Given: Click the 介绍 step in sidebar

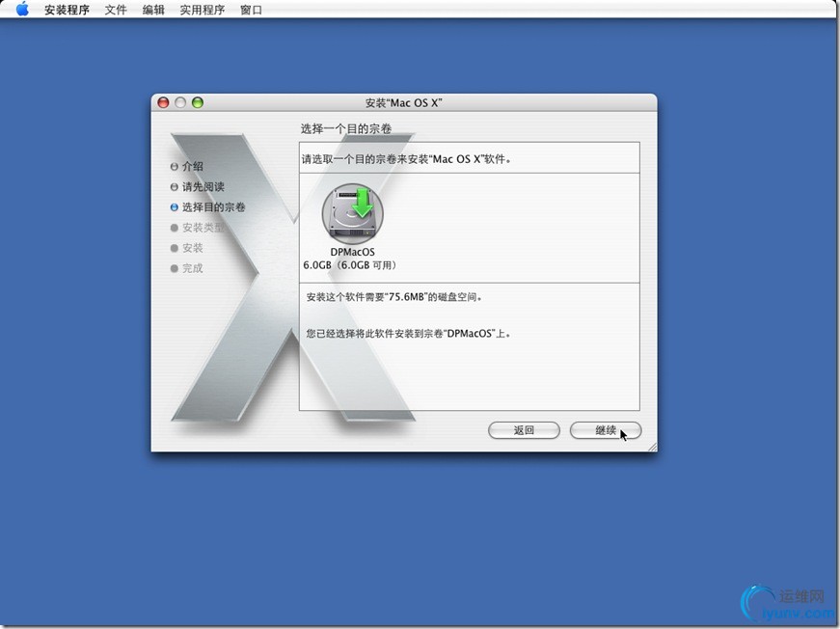Looking at the screenshot, I should click(x=187, y=166).
